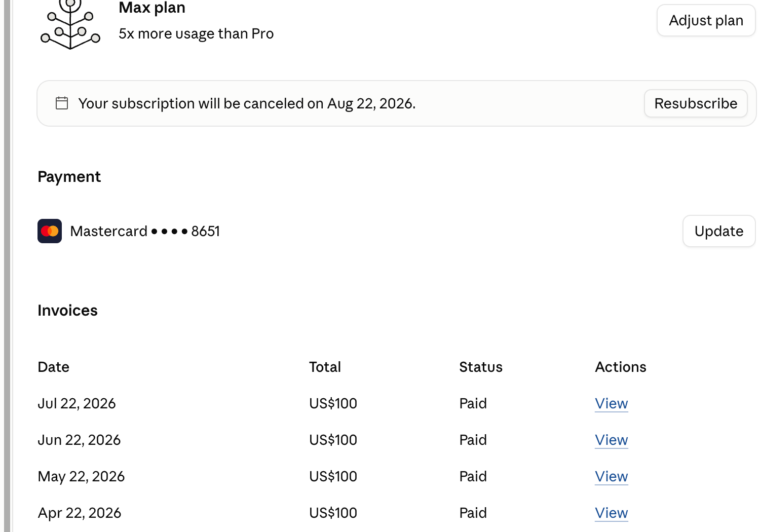Click the Max plan sprout icon
The image size is (760, 532).
tap(70, 24)
